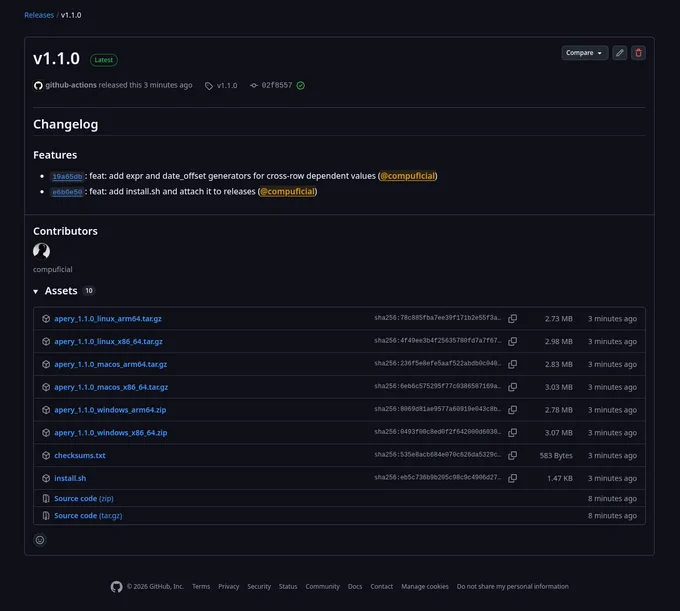Copy sha256 of linux_x86_64 tarball
This screenshot has height=611, width=680.
[x=512, y=342]
